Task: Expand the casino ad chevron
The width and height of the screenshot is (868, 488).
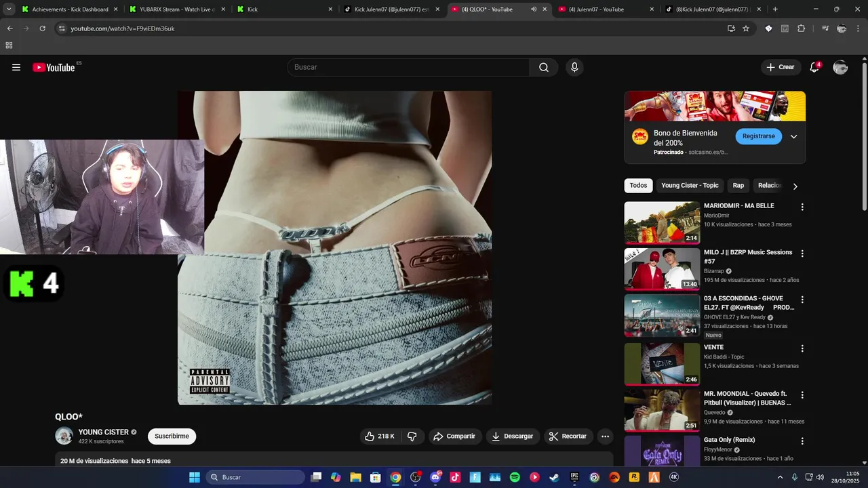Action: 794,136
